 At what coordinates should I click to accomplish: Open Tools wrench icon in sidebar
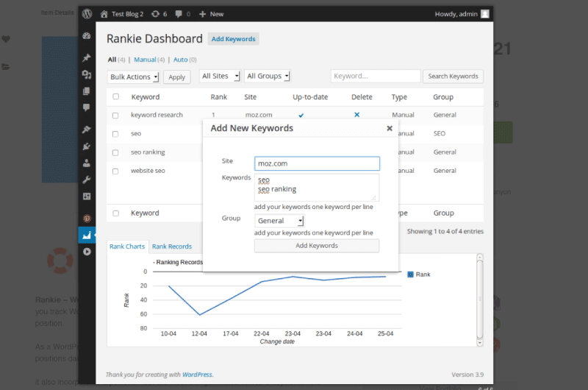click(x=87, y=180)
